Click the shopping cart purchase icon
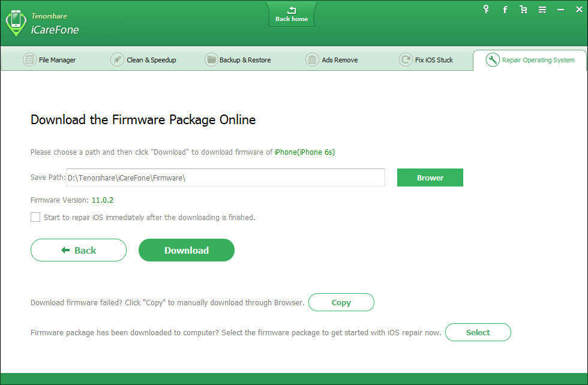Screen dimensions: 588x385 pyautogui.click(x=523, y=10)
